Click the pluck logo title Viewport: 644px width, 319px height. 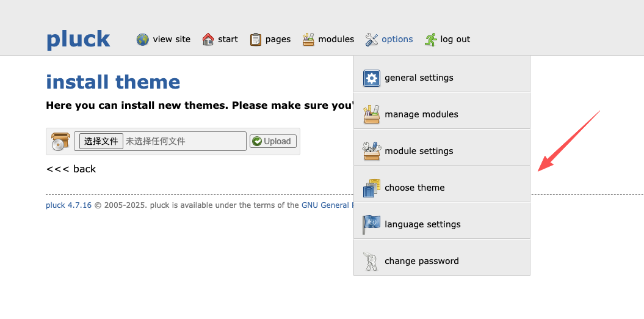[x=78, y=40]
